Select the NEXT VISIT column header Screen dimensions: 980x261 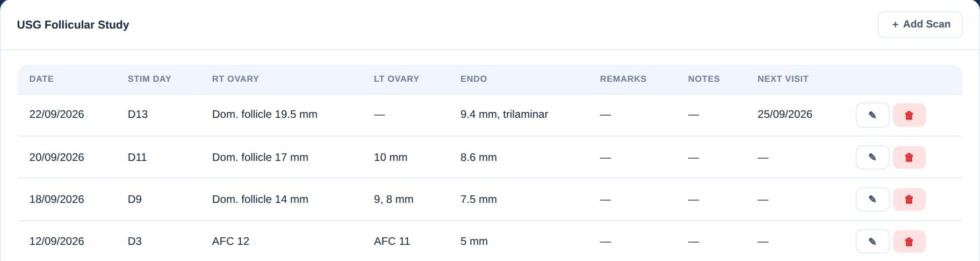(x=783, y=79)
